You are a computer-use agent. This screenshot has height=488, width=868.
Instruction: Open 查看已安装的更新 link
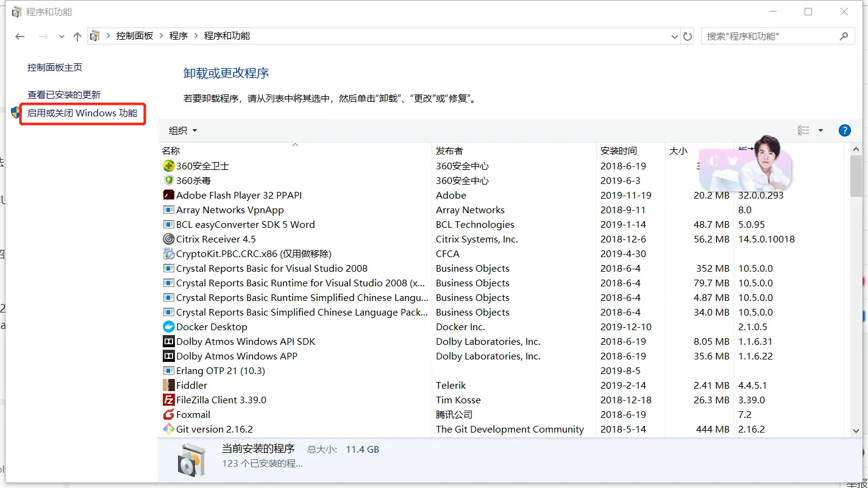(x=64, y=95)
